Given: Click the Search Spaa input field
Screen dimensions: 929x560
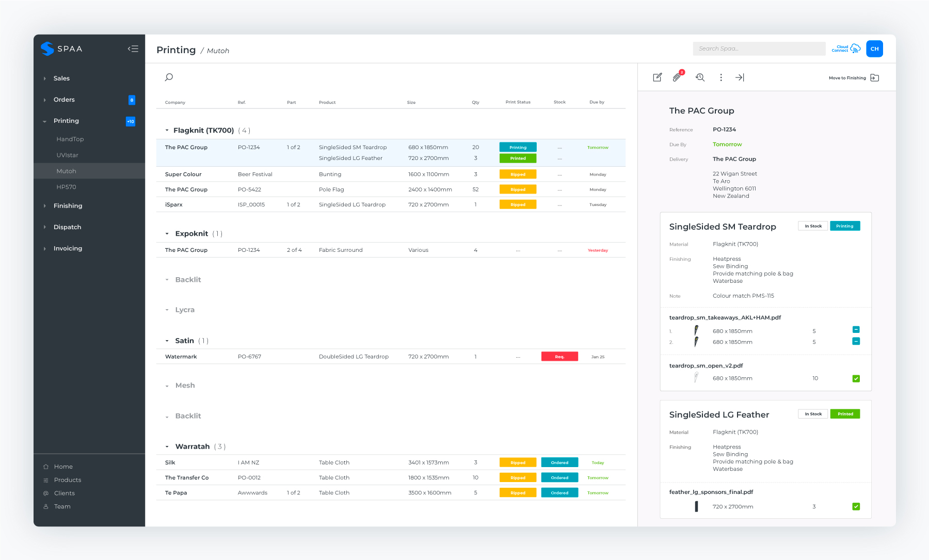Looking at the screenshot, I should pyautogui.click(x=759, y=49).
